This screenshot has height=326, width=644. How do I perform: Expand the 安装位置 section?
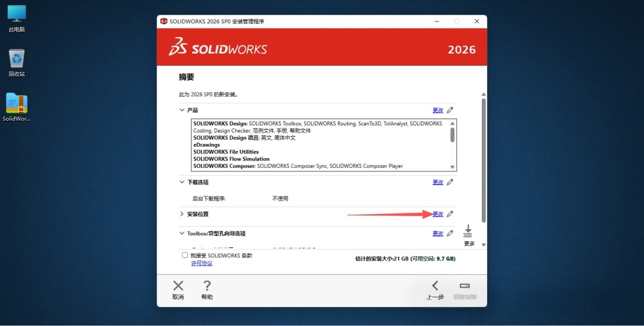(182, 214)
